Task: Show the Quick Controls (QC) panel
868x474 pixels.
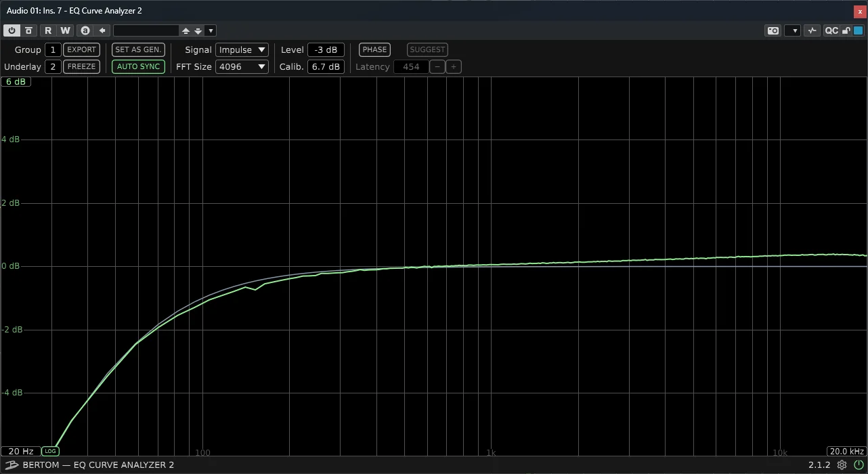Action: click(x=831, y=30)
